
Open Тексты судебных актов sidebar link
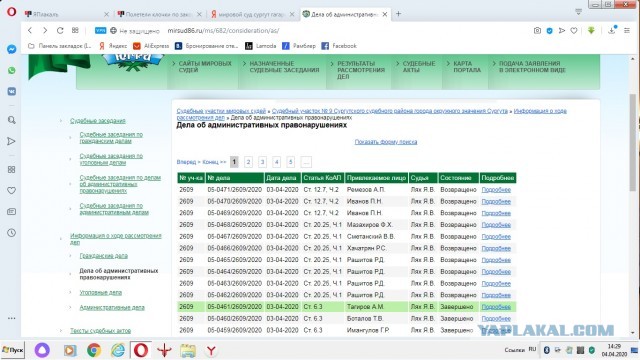tap(100, 331)
